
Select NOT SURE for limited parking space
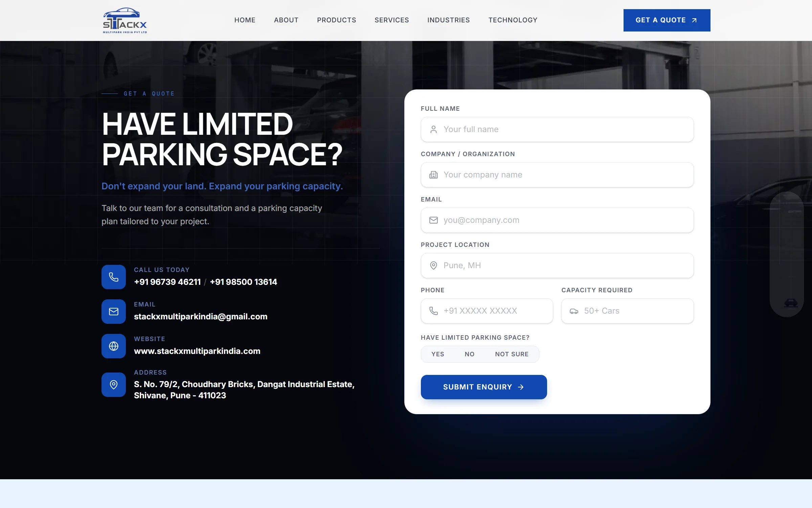click(x=512, y=354)
